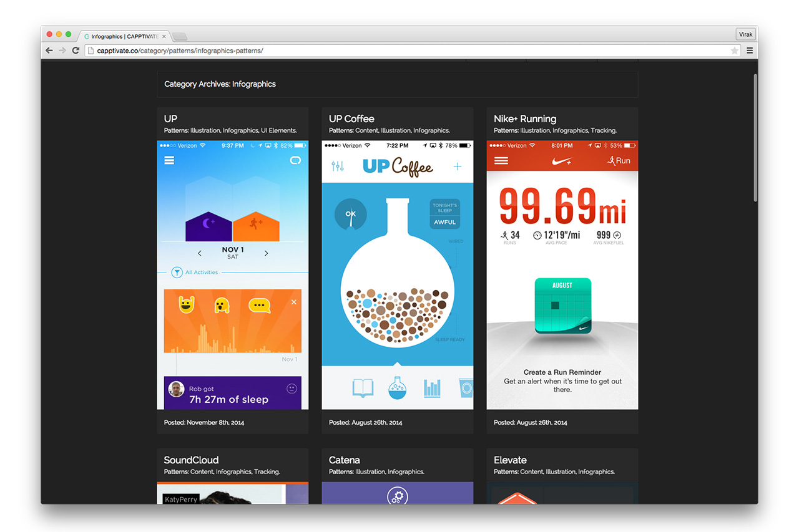Tap the rock-hands emoji face
Image resolution: width=799 pixels, height=532 pixels.
pyautogui.click(x=186, y=304)
